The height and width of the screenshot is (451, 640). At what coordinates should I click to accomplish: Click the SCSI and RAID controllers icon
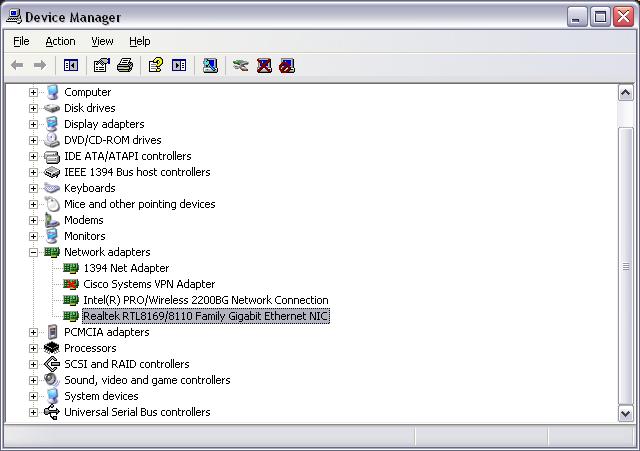tap(52, 364)
